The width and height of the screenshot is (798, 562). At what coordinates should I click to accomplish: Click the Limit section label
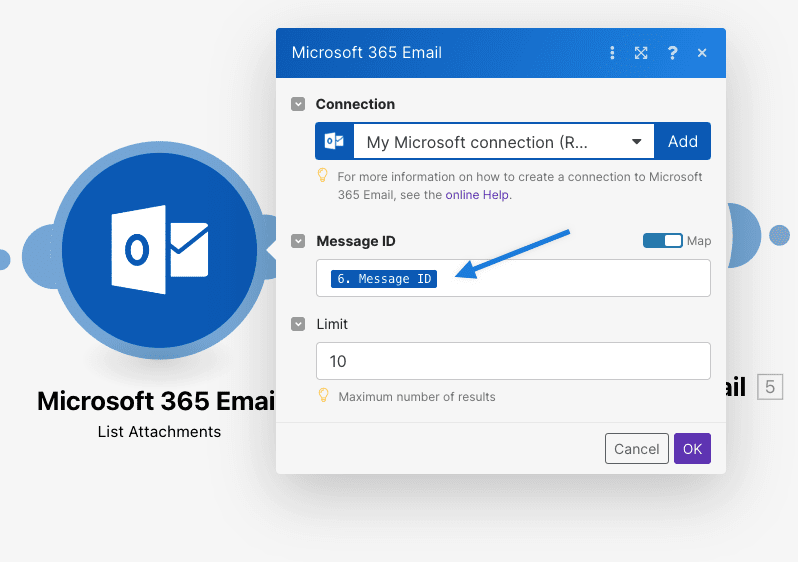pyautogui.click(x=332, y=324)
